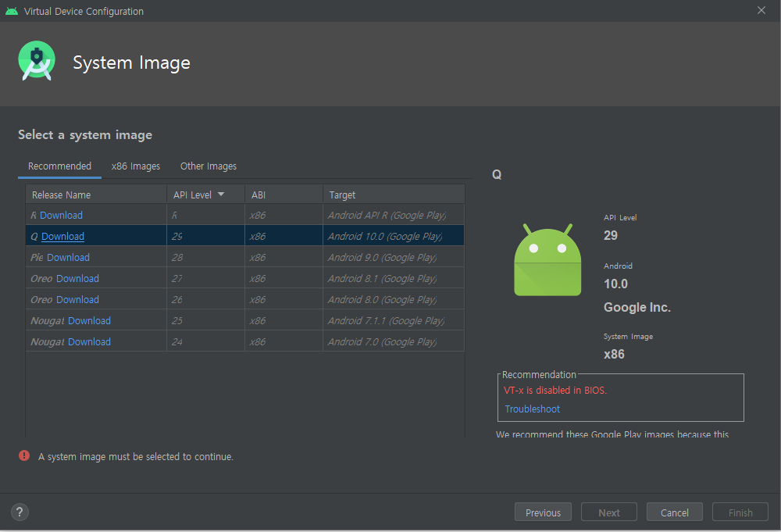Download the Oreo API 27 image
781x532 pixels.
[77, 278]
